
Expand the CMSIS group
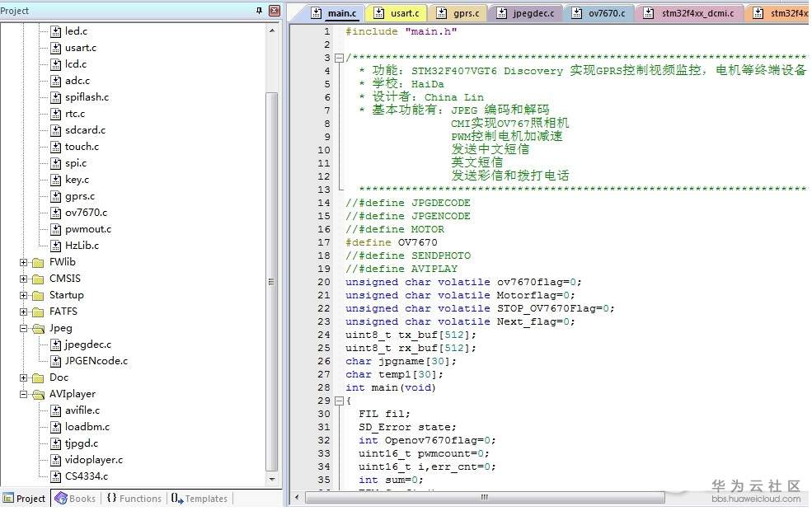pyautogui.click(x=23, y=279)
